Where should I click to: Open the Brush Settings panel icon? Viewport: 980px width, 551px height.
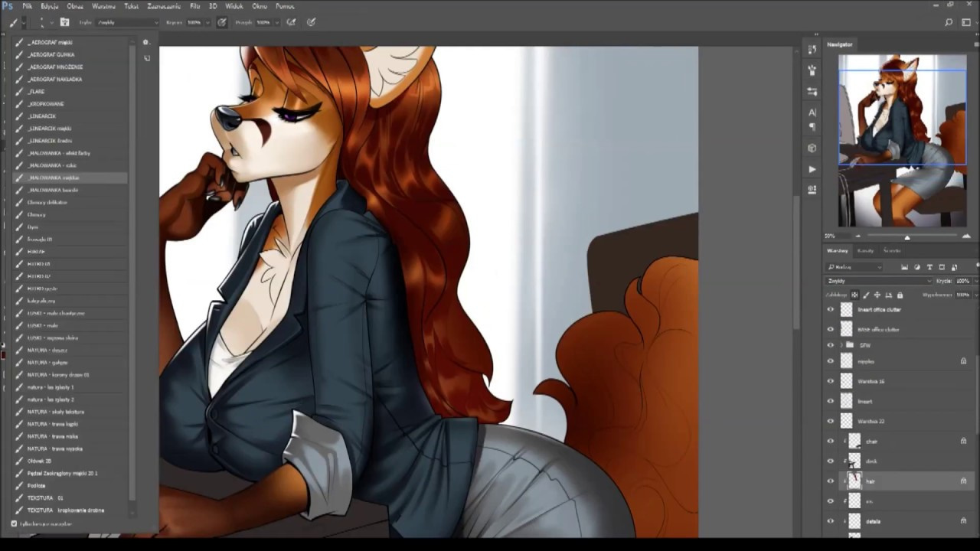click(812, 189)
